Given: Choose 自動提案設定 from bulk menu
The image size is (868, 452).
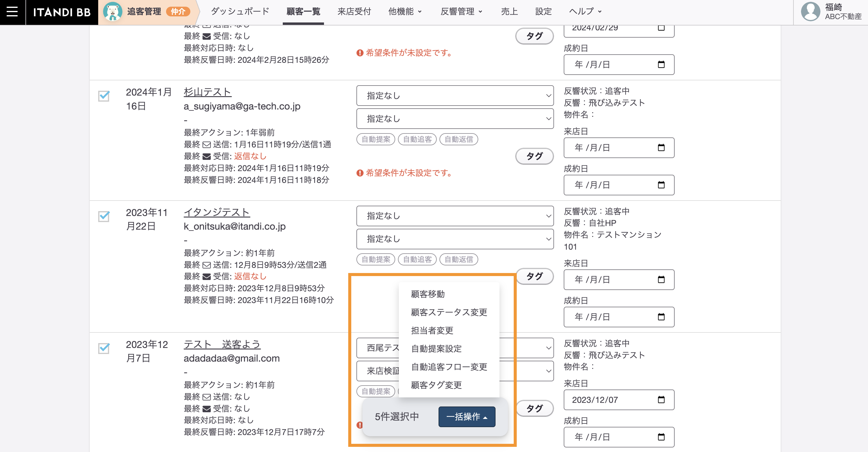Looking at the screenshot, I should [x=449, y=349].
